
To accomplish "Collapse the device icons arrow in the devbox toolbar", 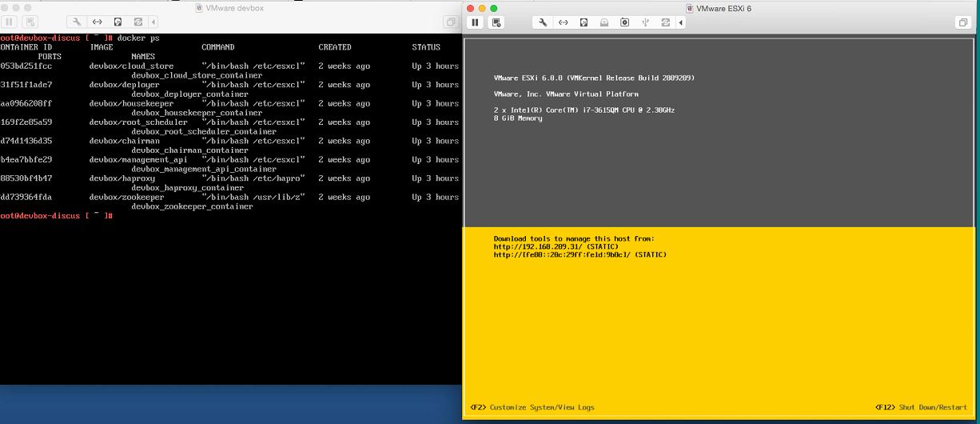I will pyautogui.click(x=153, y=22).
